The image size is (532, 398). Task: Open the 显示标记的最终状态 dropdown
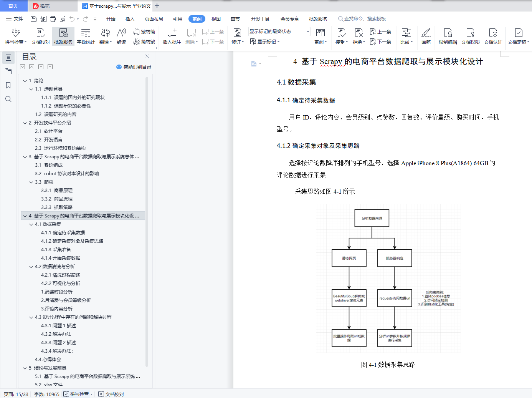pyautogui.click(x=279, y=32)
